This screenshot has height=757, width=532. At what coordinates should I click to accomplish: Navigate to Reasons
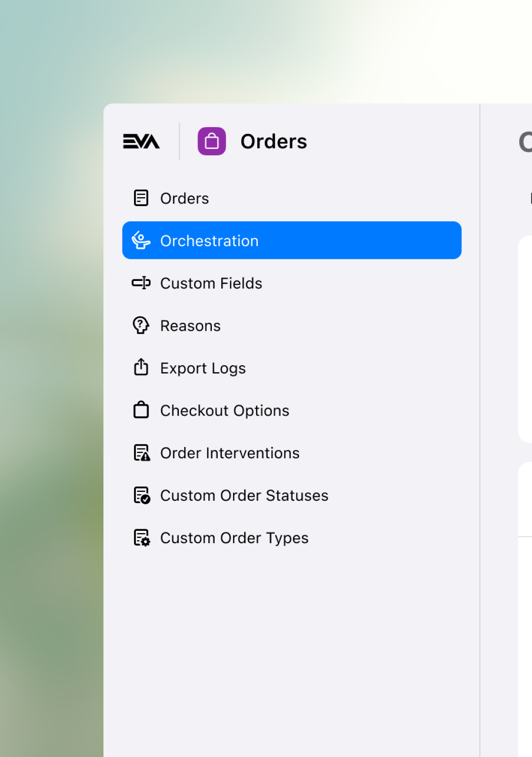[x=190, y=325]
